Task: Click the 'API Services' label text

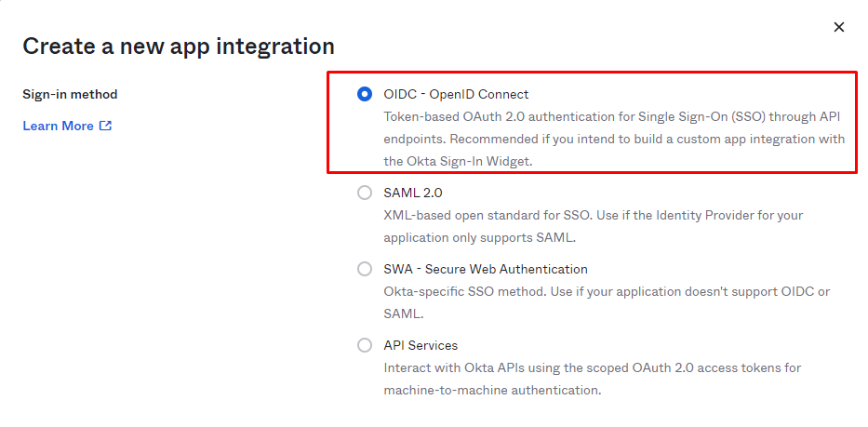Action: point(421,345)
